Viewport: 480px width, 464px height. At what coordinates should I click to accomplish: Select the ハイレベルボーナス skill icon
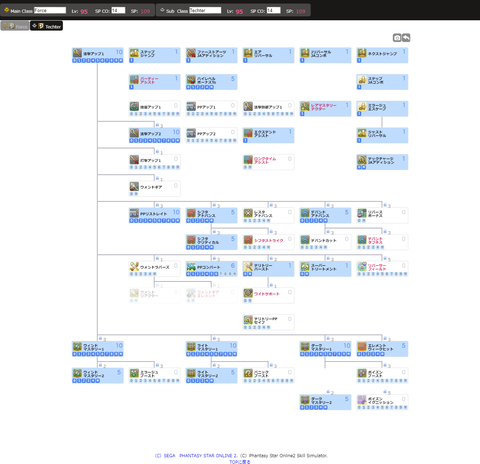[191, 80]
